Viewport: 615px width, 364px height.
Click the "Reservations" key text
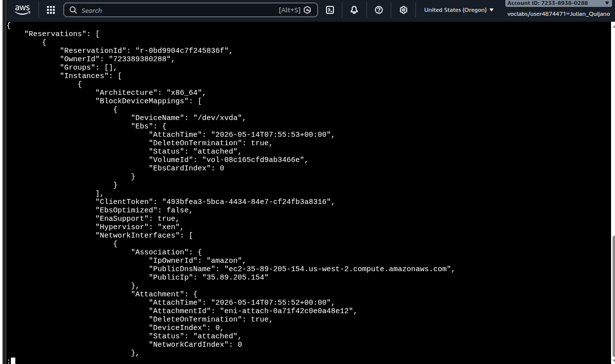tap(55, 34)
